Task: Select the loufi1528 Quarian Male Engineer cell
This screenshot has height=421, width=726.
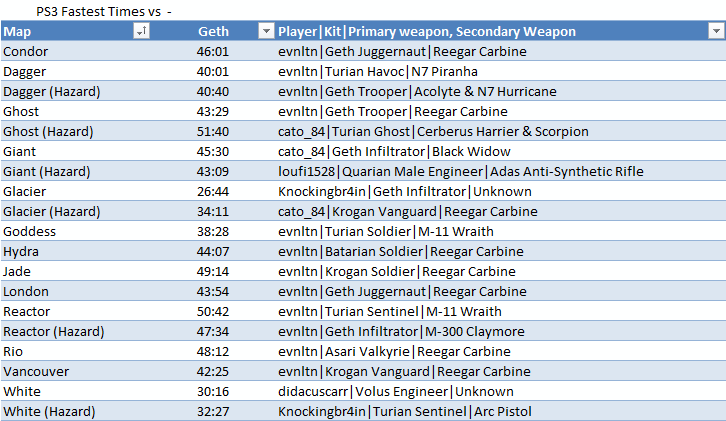Action: click(501, 171)
